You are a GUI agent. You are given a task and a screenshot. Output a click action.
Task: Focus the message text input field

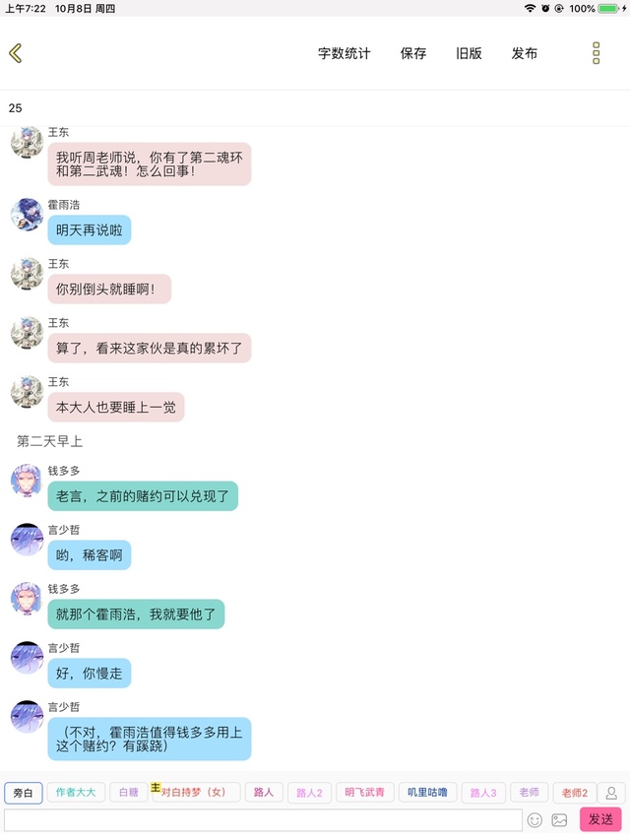[x=263, y=820]
